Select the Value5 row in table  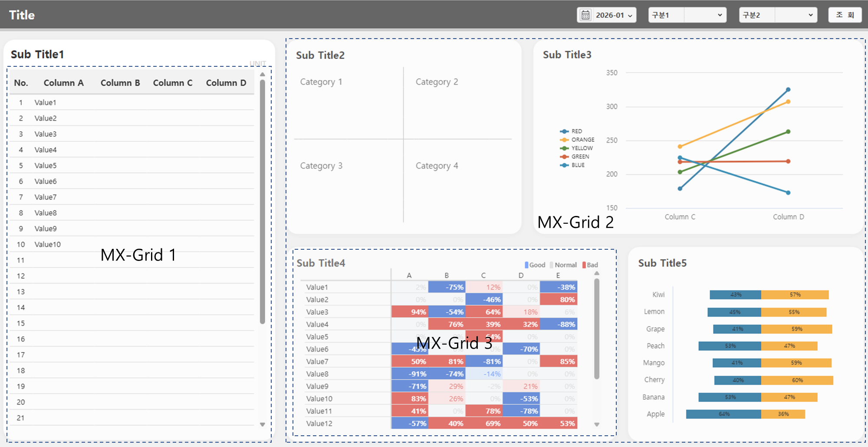132,166
